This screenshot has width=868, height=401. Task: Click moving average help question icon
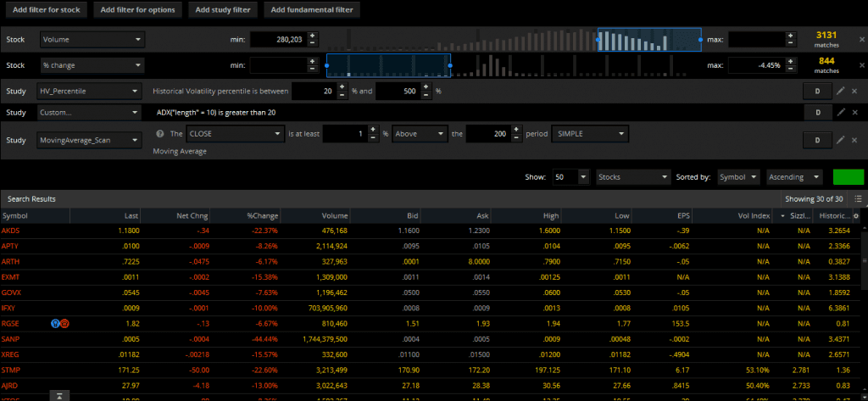160,133
